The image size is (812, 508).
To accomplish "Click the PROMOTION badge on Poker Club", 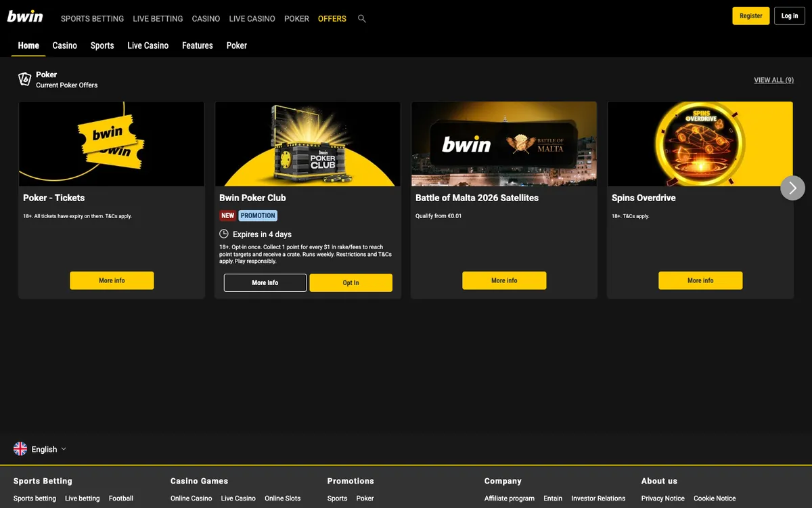I will click(258, 215).
